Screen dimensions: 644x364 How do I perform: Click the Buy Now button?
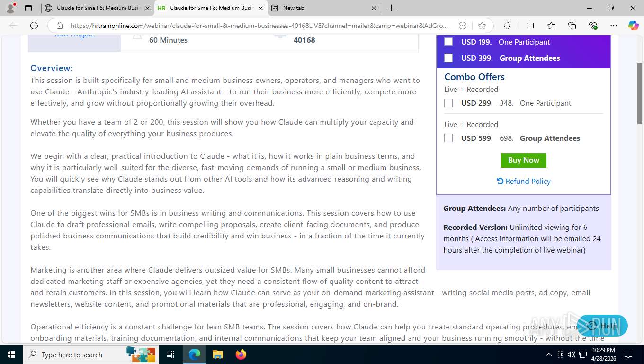click(x=523, y=160)
